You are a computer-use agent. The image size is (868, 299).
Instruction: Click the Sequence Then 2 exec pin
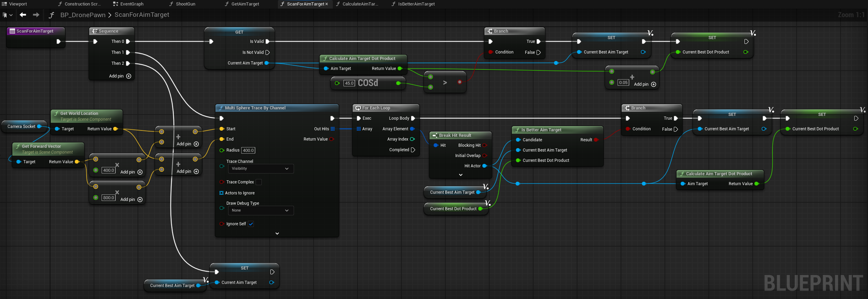pyautogui.click(x=128, y=63)
